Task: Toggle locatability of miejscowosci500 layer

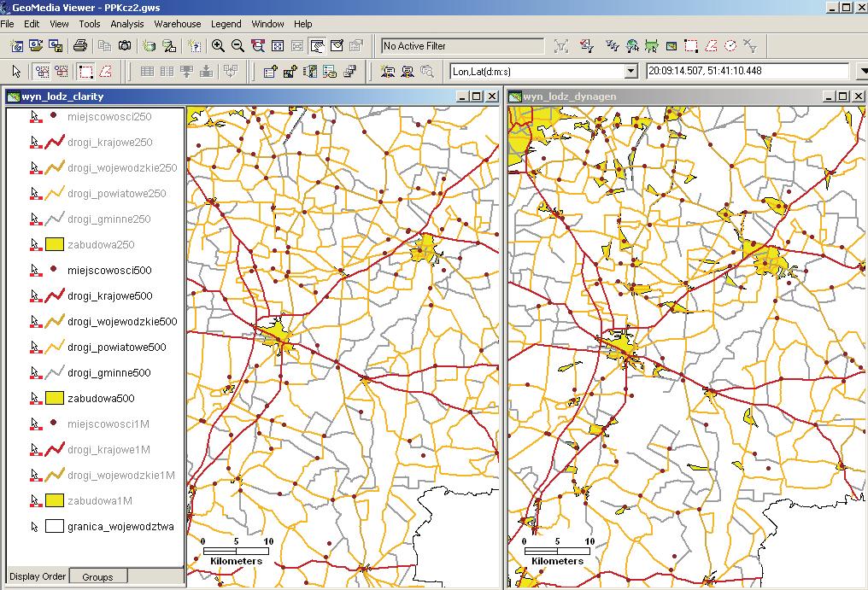Action: [x=35, y=270]
